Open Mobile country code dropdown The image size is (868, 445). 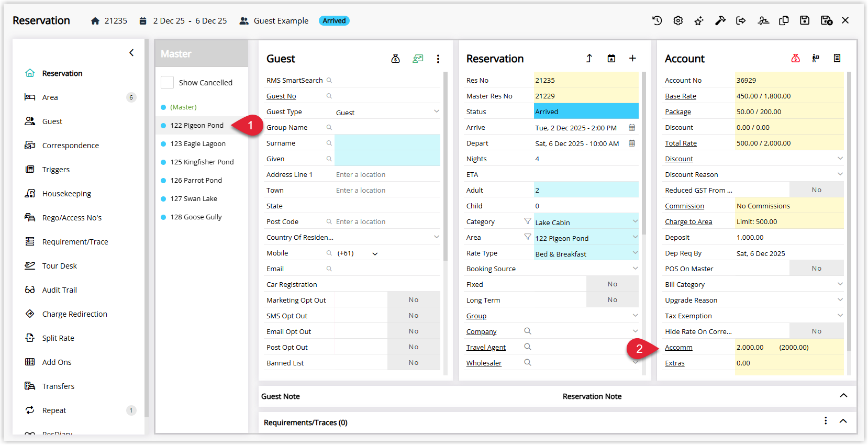tap(375, 253)
